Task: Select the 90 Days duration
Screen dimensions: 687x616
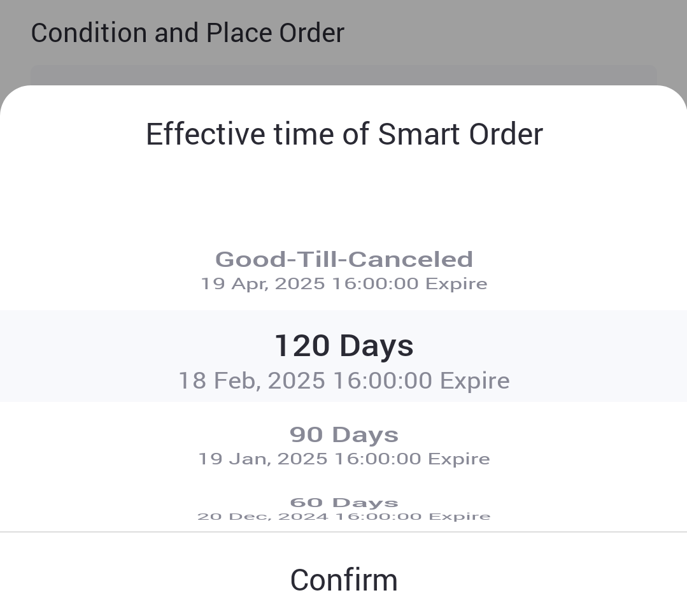Action: coord(344,434)
